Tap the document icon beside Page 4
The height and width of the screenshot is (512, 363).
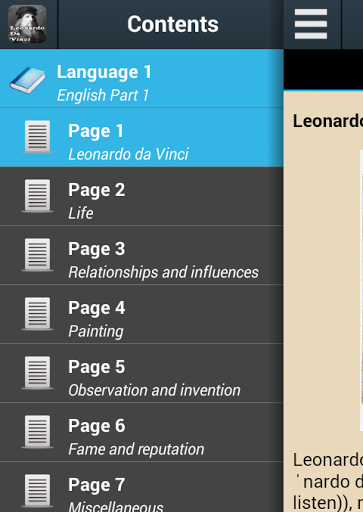(37, 314)
